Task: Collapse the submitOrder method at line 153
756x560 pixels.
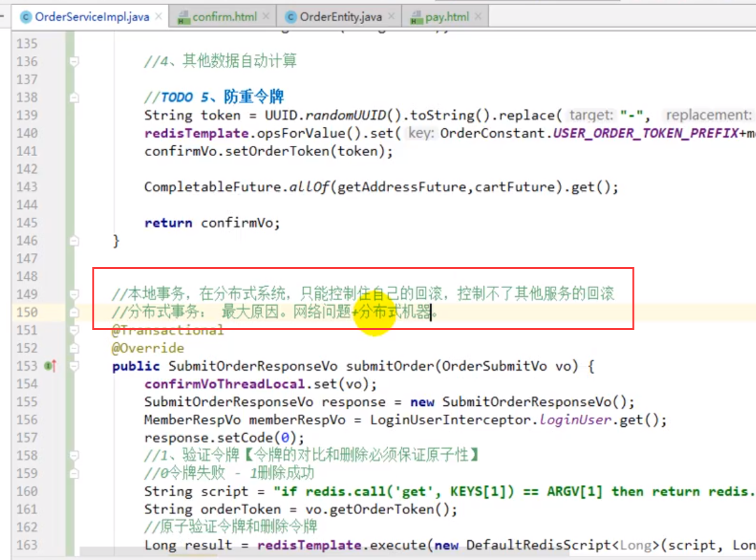Action: point(75,366)
